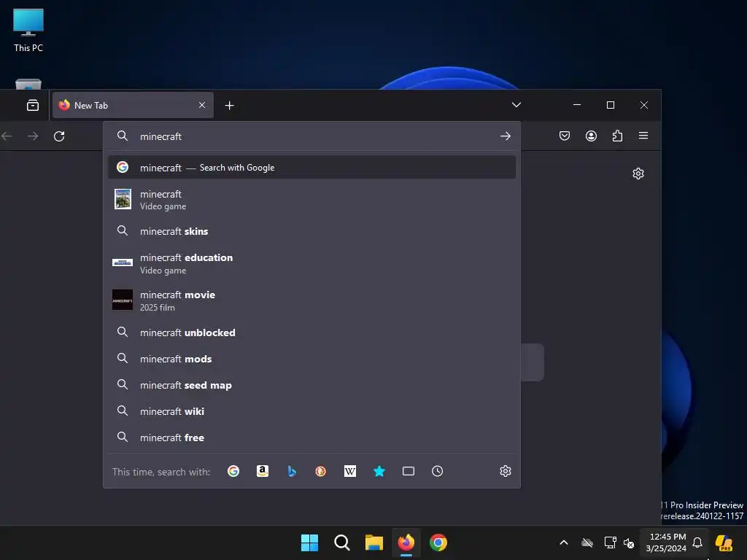
Task: Select minecraft Video game suggestion
Action: 311,200
